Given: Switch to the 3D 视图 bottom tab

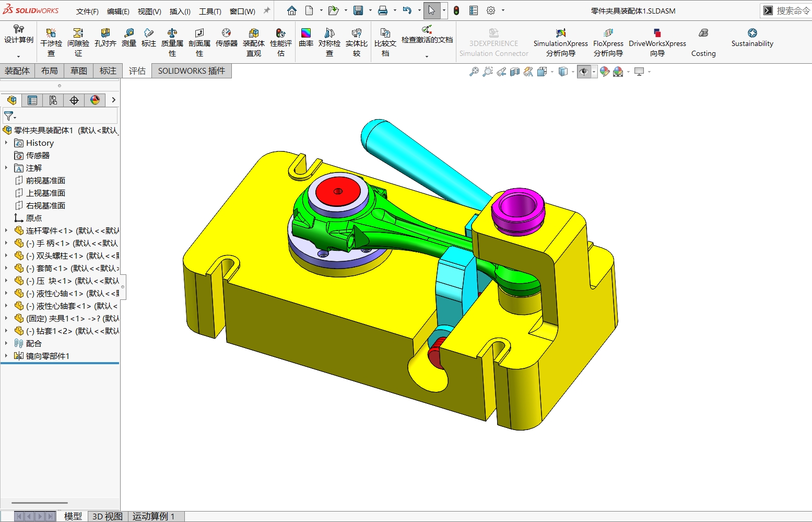Looking at the screenshot, I should tap(108, 516).
